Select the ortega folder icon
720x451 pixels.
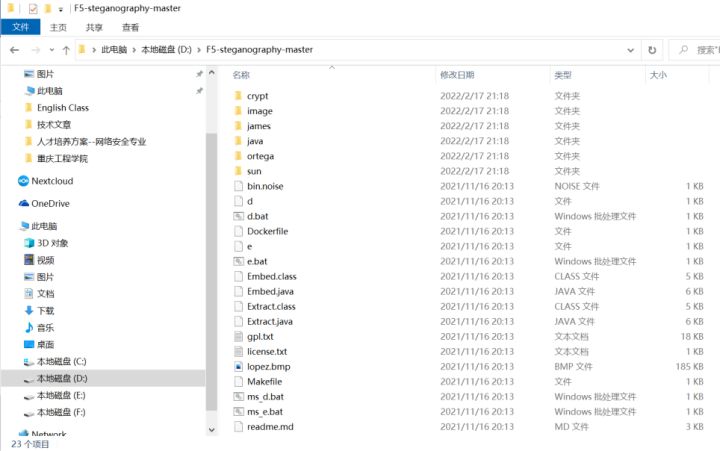coord(238,156)
